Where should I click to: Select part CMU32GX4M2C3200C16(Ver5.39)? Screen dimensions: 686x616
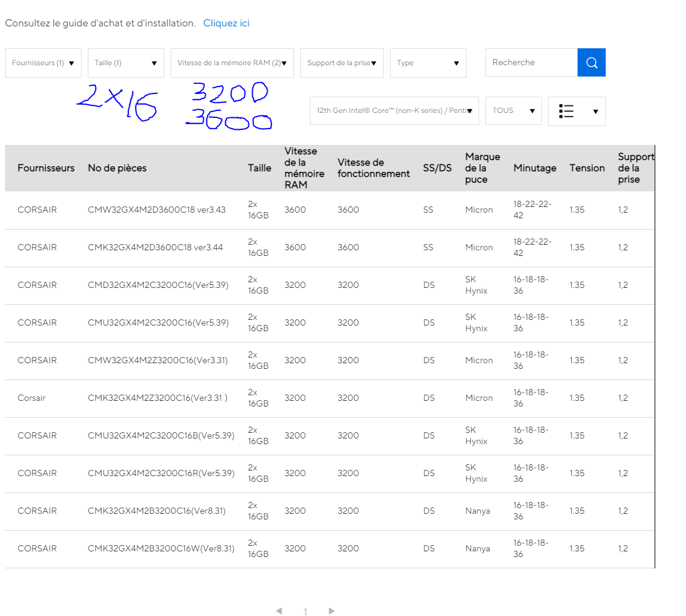(x=159, y=322)
